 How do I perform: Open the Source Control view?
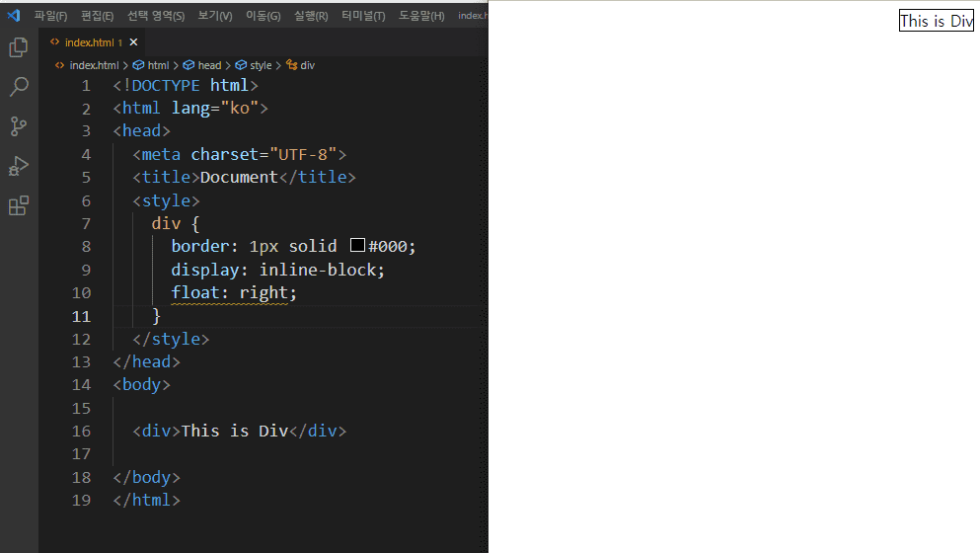coord(19,126)
